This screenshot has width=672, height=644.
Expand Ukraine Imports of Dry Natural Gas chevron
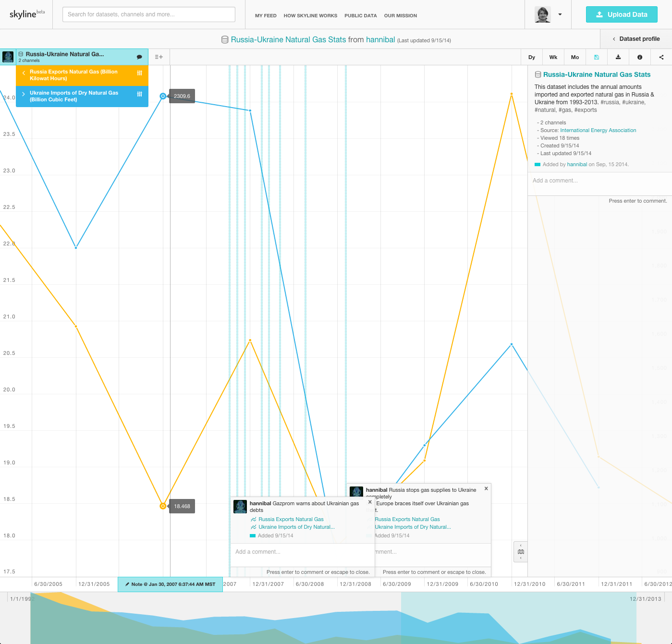tap(24, 94)
